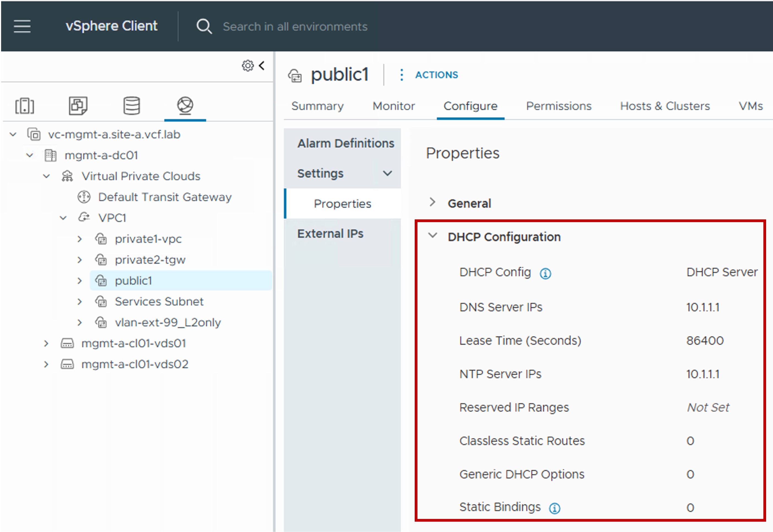Collapse vc-mgmt-a.site-a.vcf.lab tree node
The image size is (773, 532).
click(13, 134)
